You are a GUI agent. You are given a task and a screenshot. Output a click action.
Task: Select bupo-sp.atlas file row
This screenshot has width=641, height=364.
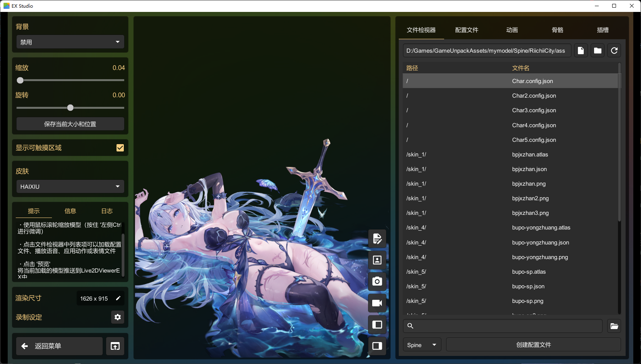point(510,272)
